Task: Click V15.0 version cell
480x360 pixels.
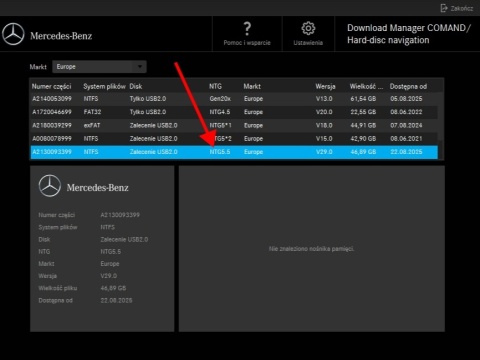Action: (324, 138)
